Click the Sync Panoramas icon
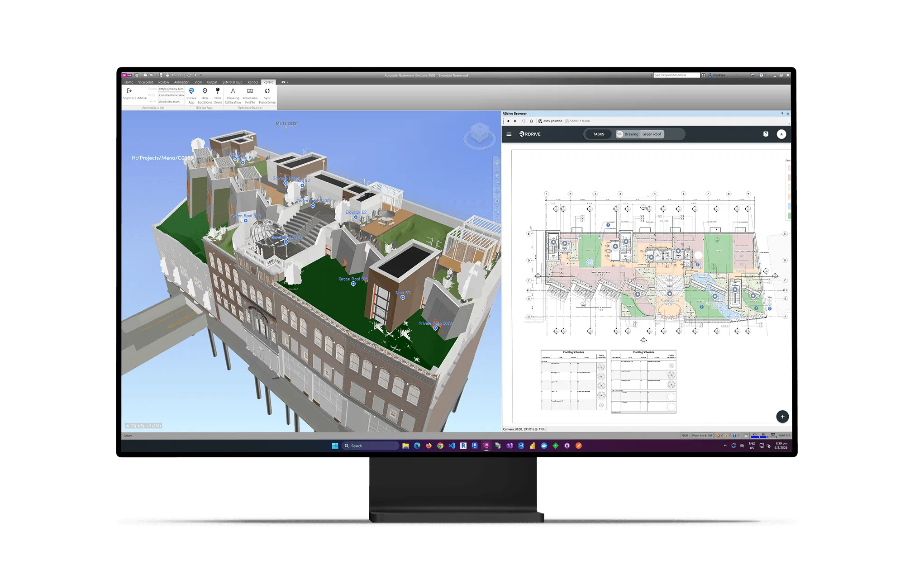This screenshot has height=588, width=905. pyautogui.click(x=267, y=91)
